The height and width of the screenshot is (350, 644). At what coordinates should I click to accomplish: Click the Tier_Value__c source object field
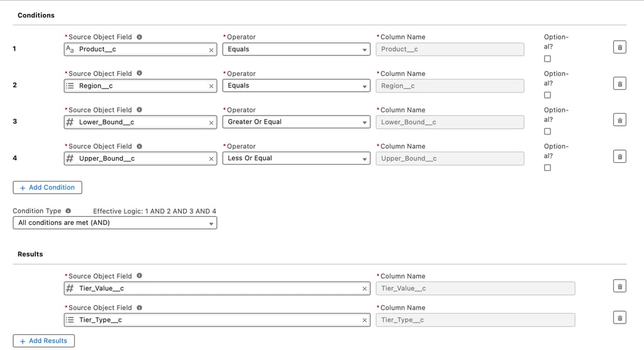(214, 288)
